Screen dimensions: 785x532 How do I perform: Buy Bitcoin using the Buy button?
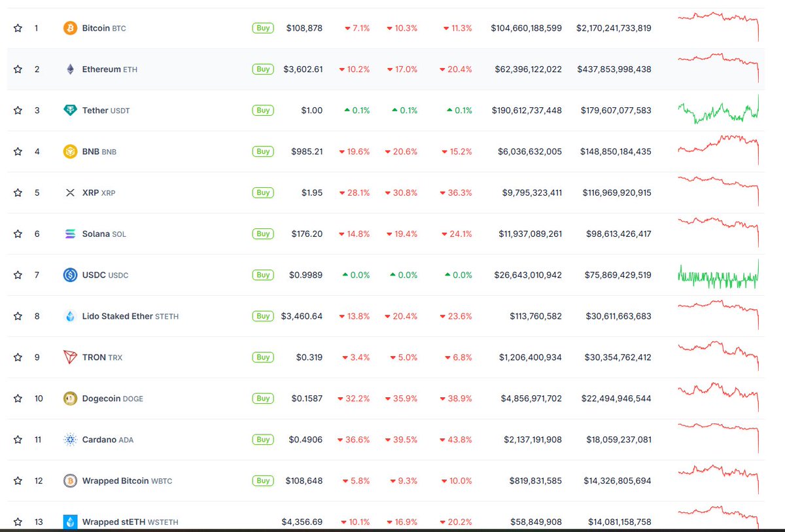tap(263, 28)
